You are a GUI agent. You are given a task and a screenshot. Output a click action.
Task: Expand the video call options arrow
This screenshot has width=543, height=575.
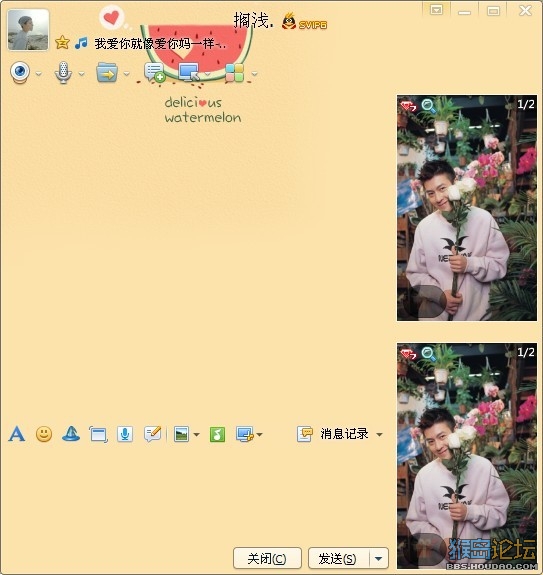click(38, 74)
